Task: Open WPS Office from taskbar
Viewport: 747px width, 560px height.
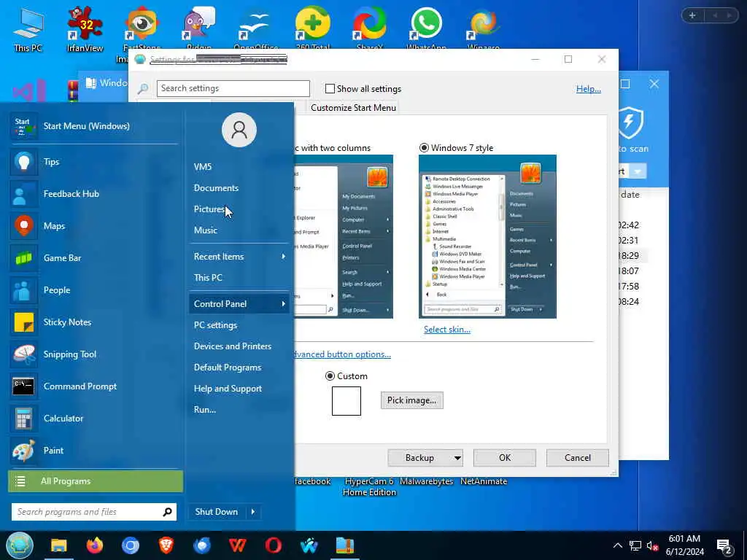Action: pyautogui.click(x=238, y=545)
